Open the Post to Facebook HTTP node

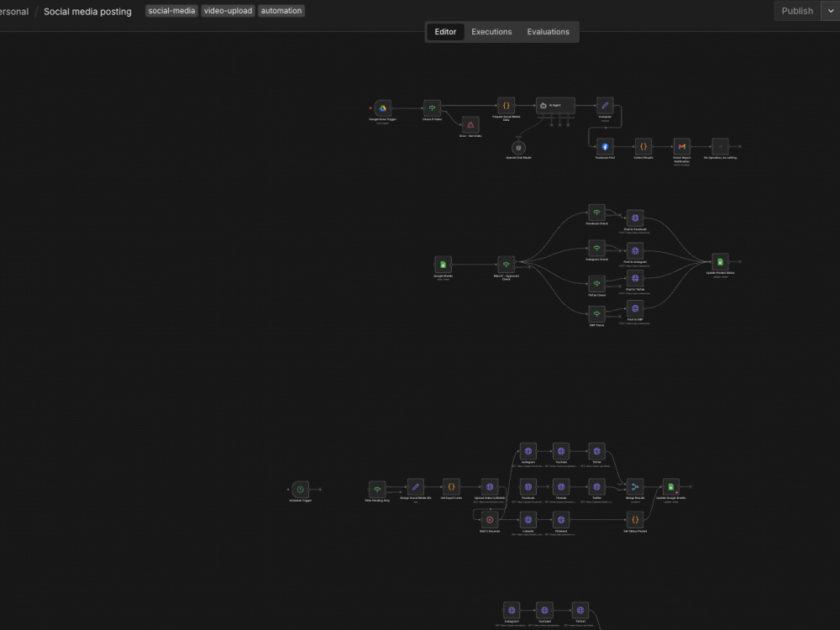click(635, 218)
